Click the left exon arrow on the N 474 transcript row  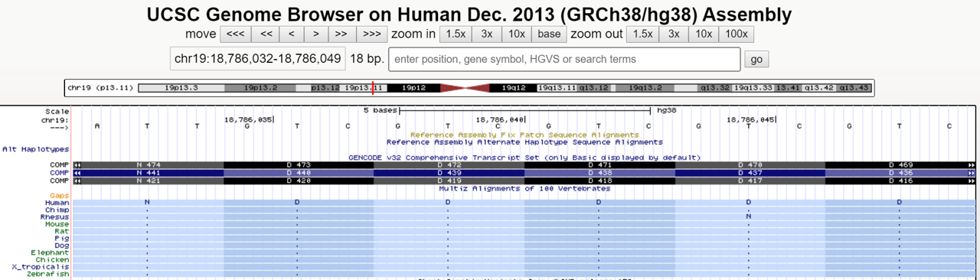pos(77,164)
